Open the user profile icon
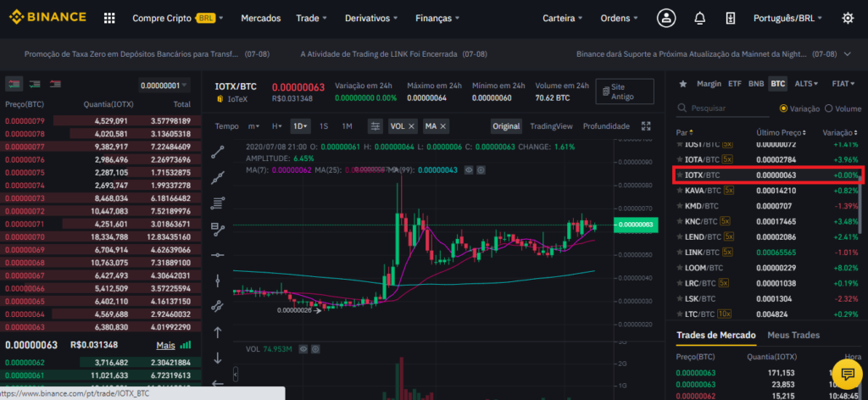This screenshot has width=868, height=400. point(666,18)
